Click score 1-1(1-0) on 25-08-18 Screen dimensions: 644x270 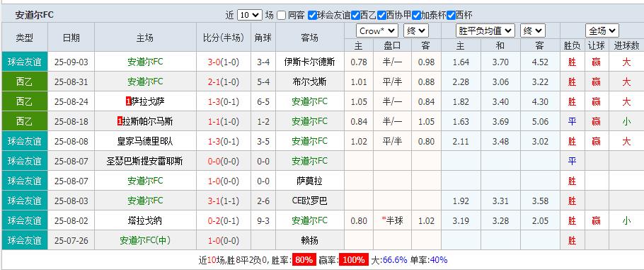click(224, 121)
